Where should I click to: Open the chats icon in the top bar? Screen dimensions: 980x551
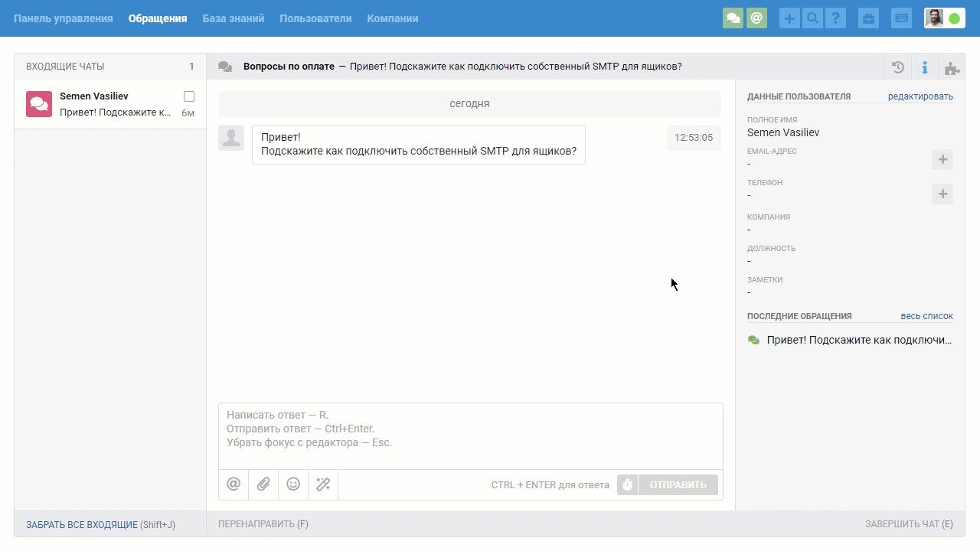coord(733,18)
